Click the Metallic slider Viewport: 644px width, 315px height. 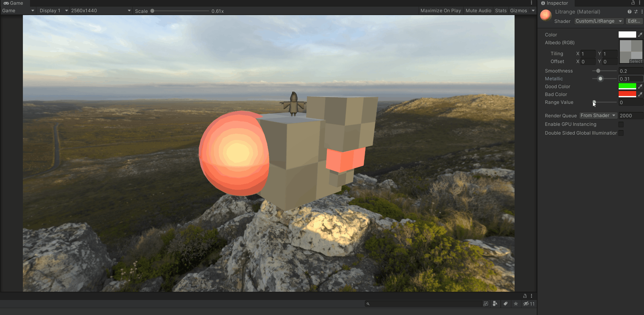[x=605, y=79]
